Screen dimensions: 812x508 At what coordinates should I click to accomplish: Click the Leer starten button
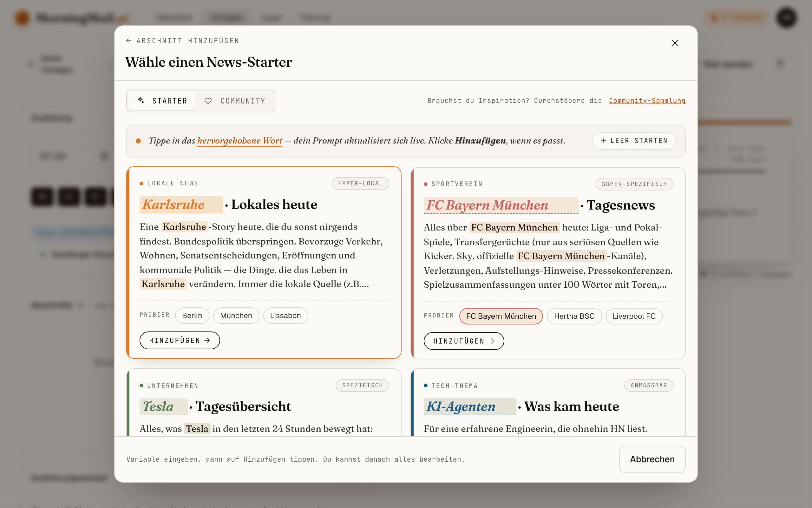pos(634,141)
